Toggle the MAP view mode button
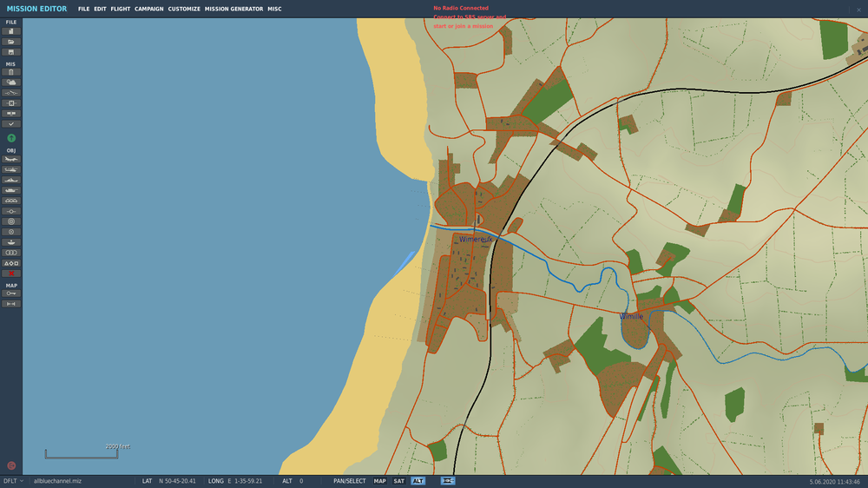Viewport: 868px width, 488px height. point(379,481)
